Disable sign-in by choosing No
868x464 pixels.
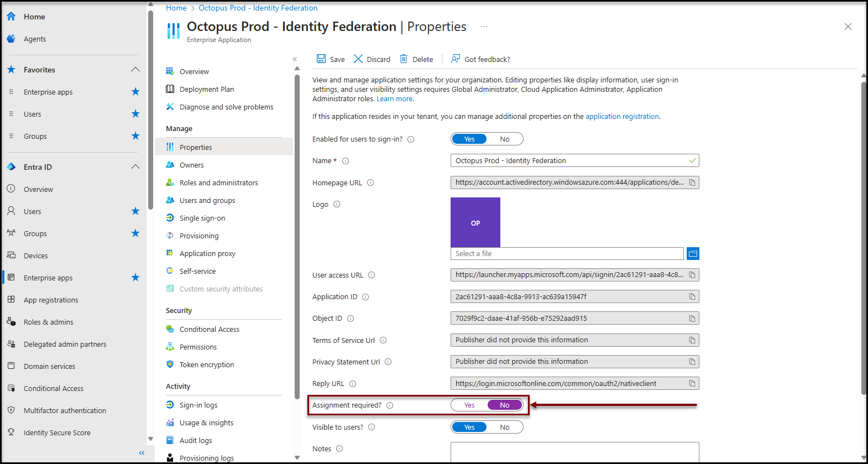pos(504,139)
